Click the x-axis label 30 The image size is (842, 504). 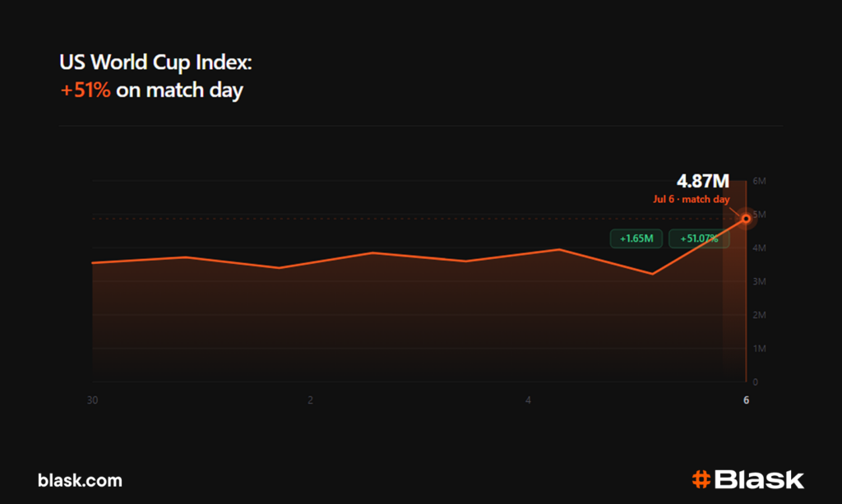pos(92,400)
